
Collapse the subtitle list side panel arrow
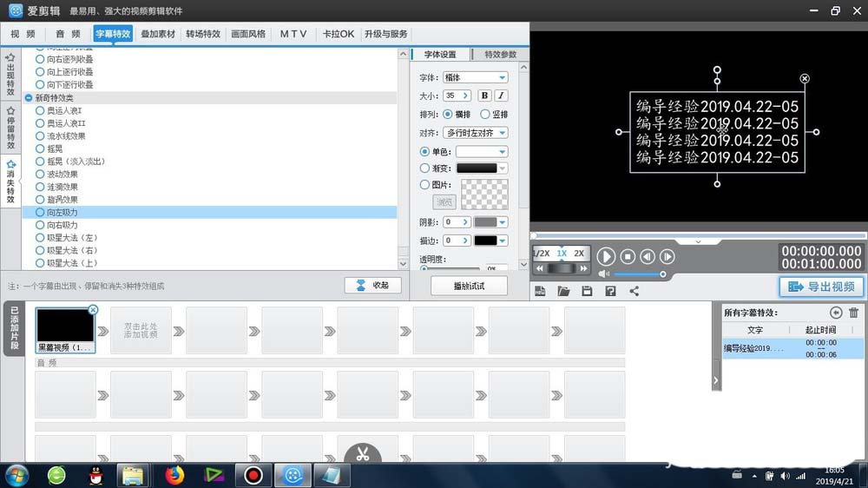click(716, 380)
